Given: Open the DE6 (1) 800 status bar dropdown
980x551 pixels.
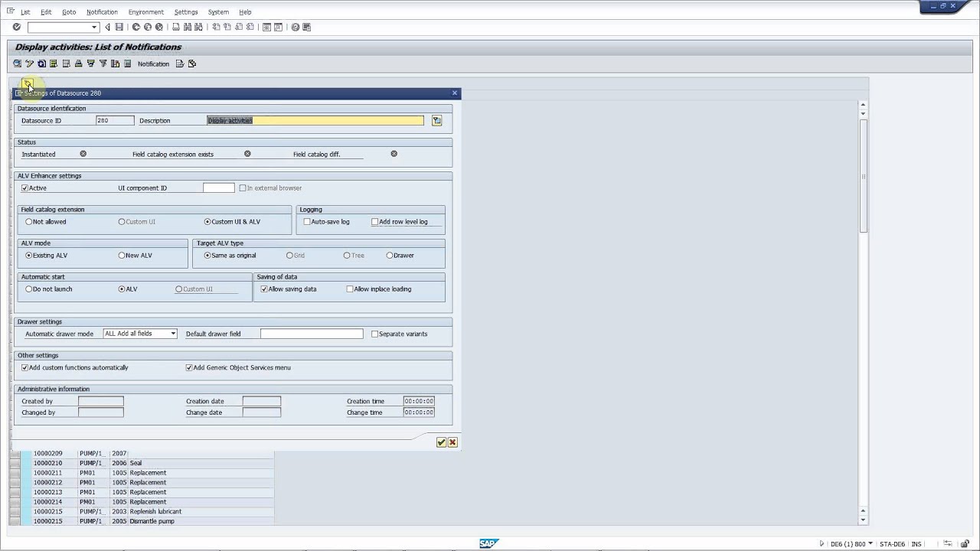Looking at the screenshot, I should (x=871, y=544).
